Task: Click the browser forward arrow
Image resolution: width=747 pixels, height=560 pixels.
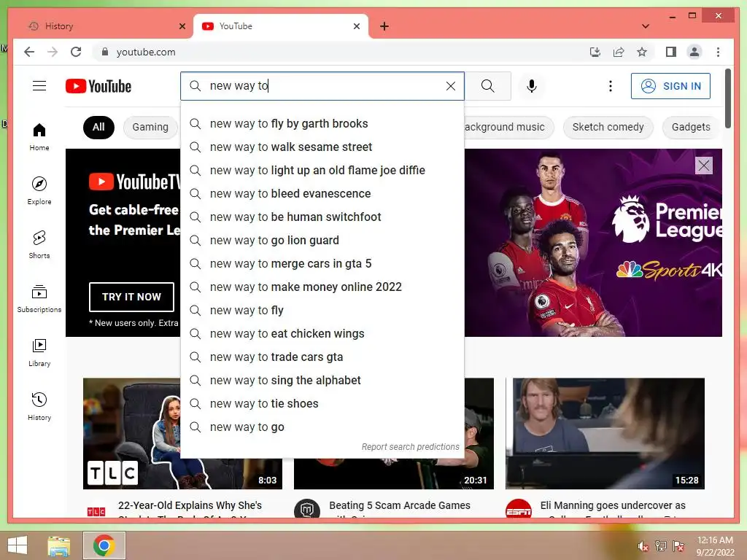Action: (x=53, y=52)
